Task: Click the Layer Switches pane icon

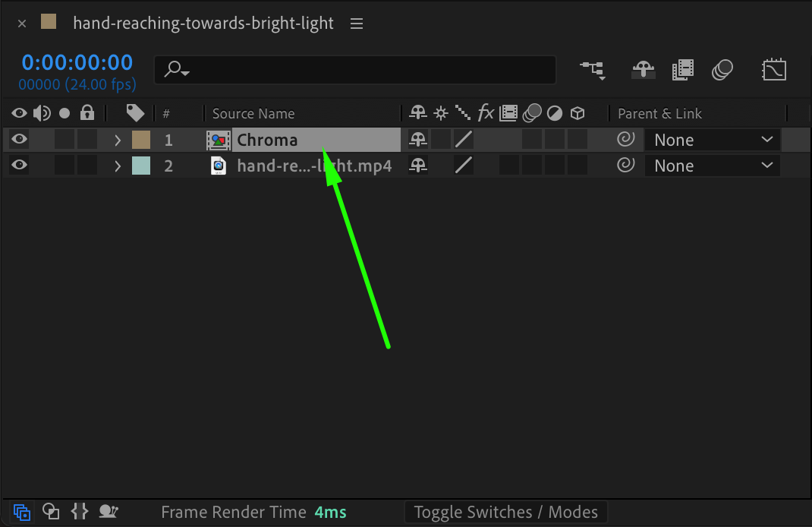Action: [x=22, y=512]
